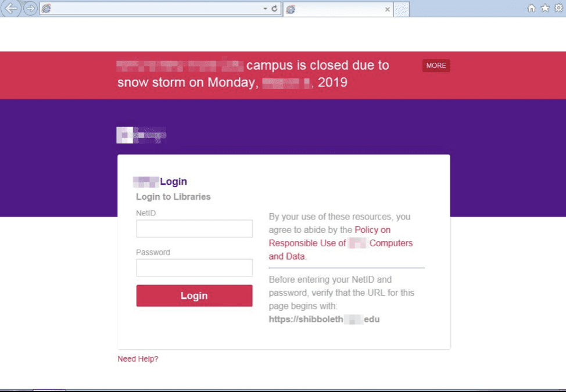The height and width of the screenshot is (392, 566).
Task: Select the open browser tab
Action: (x=338, y=9)
